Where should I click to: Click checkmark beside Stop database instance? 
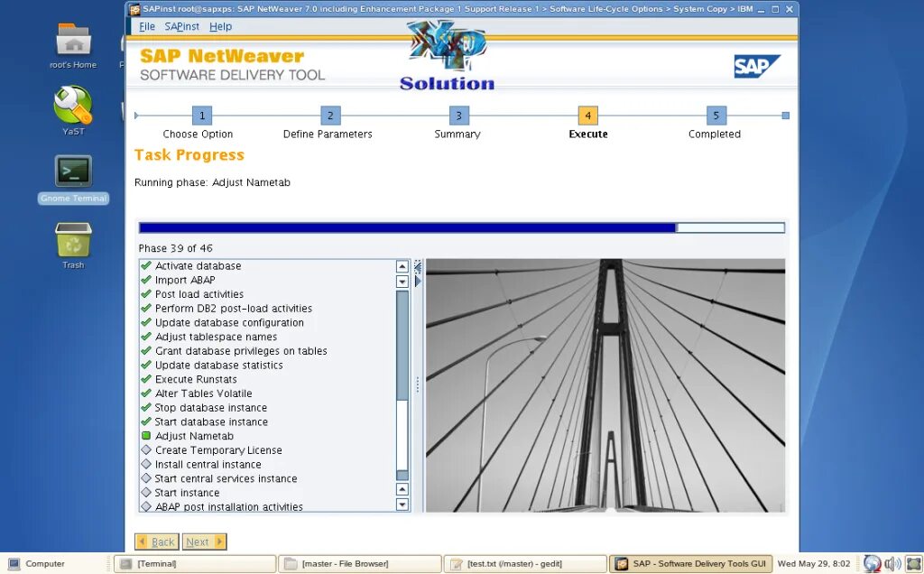tap(146, 407)
